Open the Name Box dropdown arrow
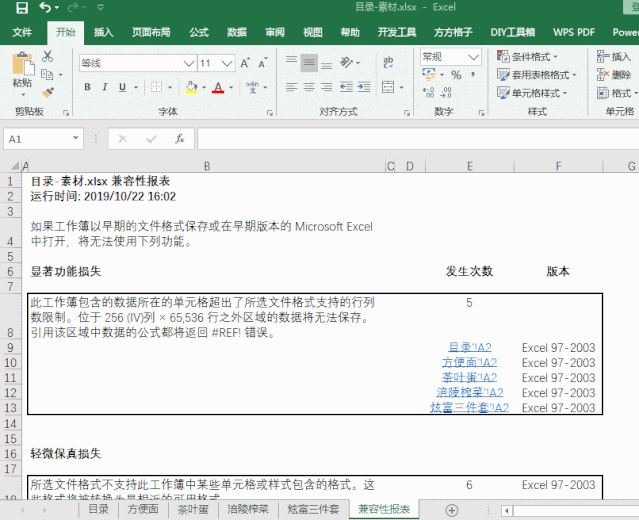Image resolution: width=639 pixels, height=520 pixels. click(x=76, y=139)
